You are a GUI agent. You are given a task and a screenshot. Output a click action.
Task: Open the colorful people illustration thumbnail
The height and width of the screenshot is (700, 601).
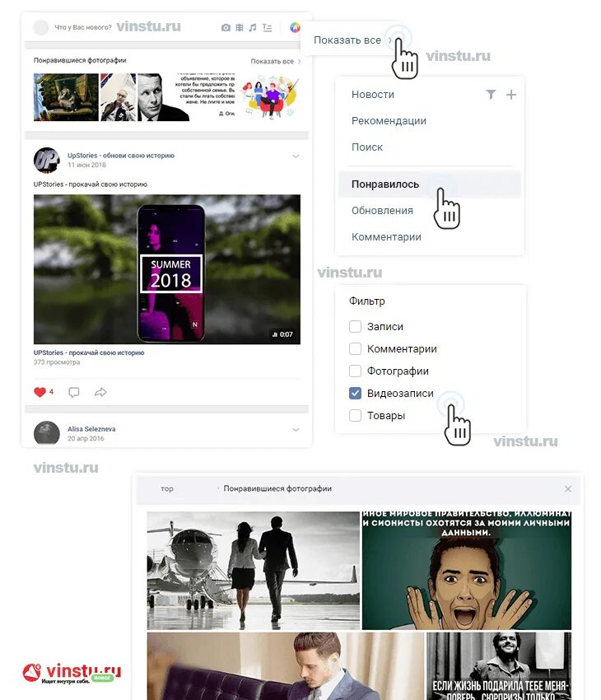(269, 97)
